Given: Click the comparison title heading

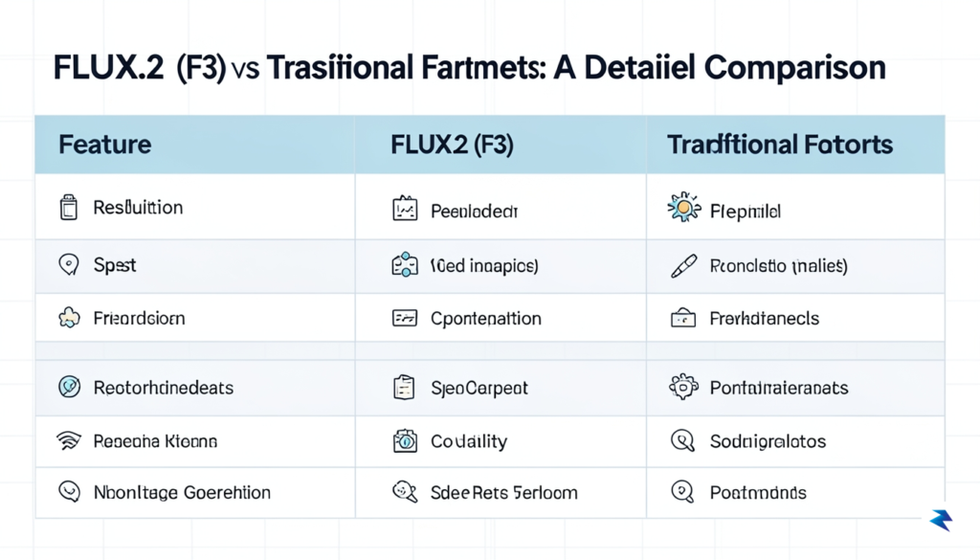Looking at the screenshot, I should [469, 68].
